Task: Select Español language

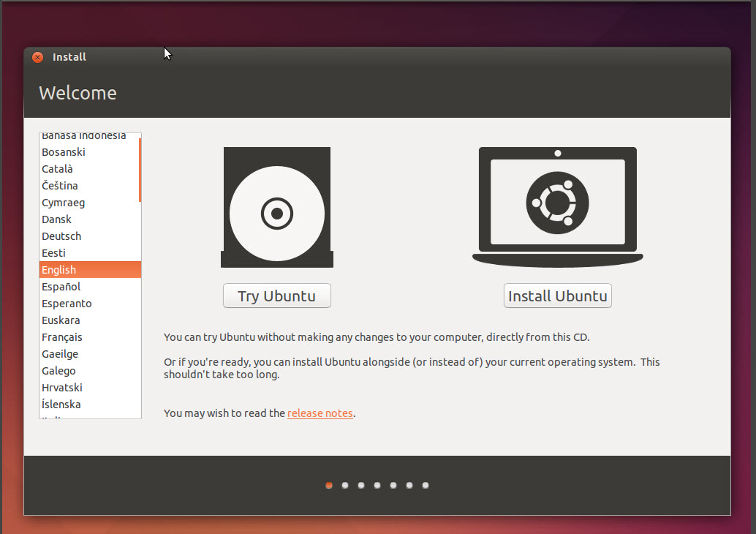Action: point(90,287)
